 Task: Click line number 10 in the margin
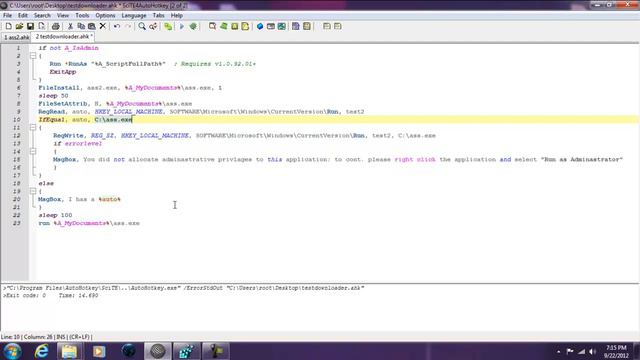(16, 120)
